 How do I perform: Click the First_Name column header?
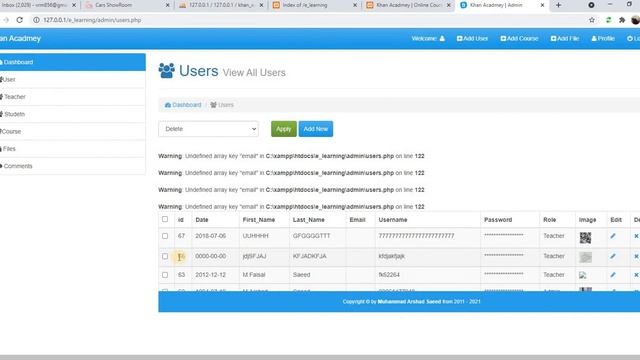[x=259, y=220]
